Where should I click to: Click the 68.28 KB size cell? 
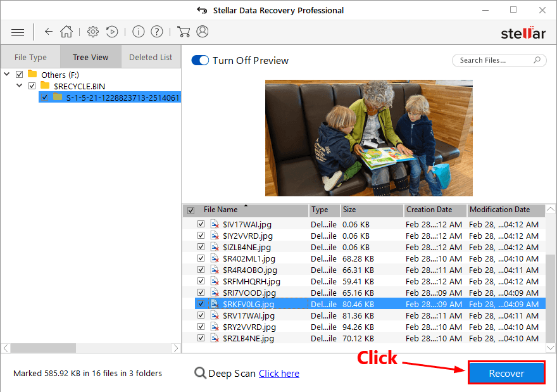pyautogui.click(x=358, y=259)
